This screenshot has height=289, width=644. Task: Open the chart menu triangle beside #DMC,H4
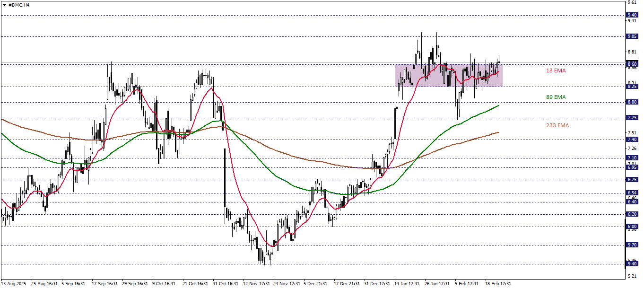click(4, 4)
